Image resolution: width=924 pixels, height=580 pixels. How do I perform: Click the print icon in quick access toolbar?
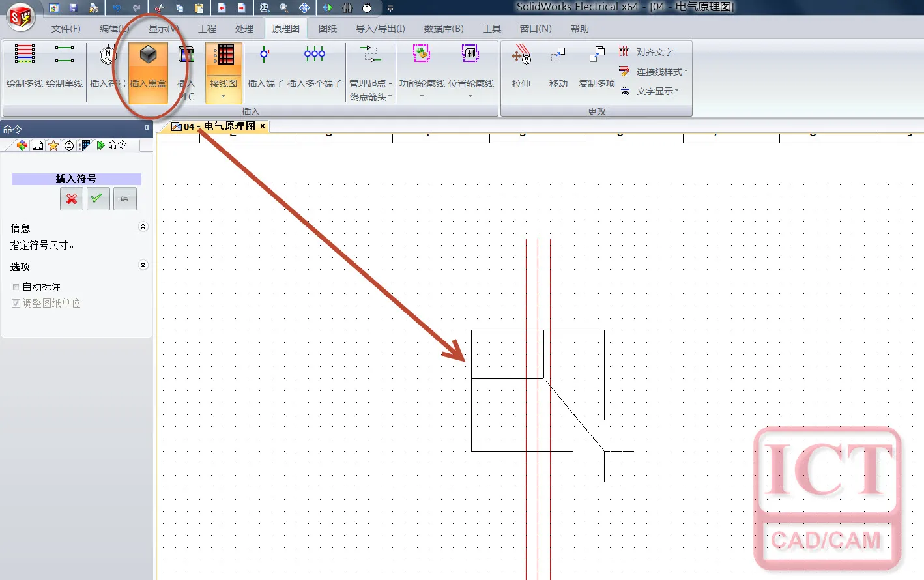point(93,8)
